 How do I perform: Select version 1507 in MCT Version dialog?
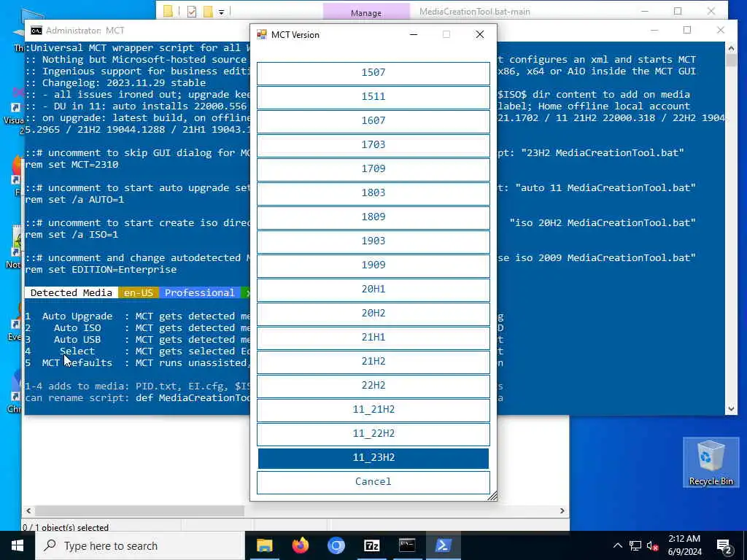(373, 73)
